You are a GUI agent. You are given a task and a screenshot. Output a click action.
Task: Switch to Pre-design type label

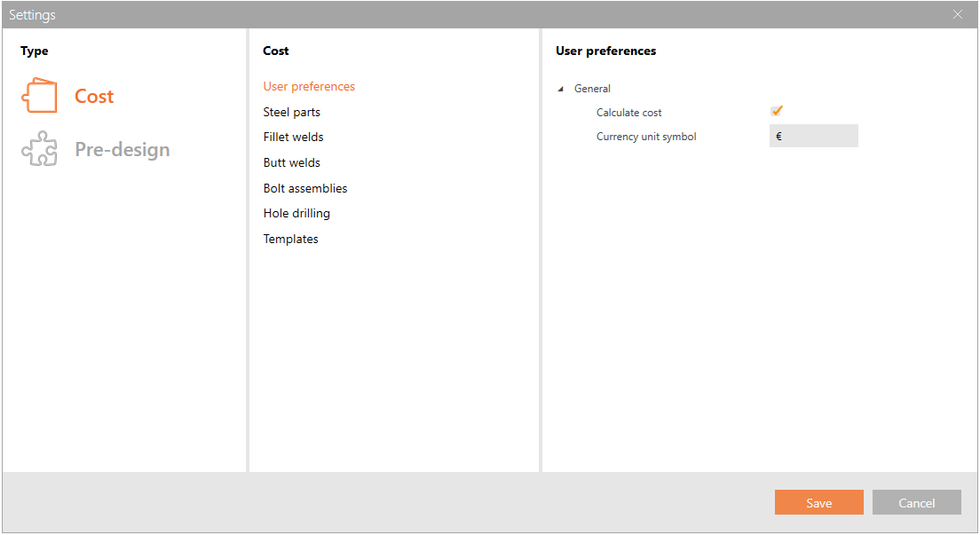click(122, 149)
